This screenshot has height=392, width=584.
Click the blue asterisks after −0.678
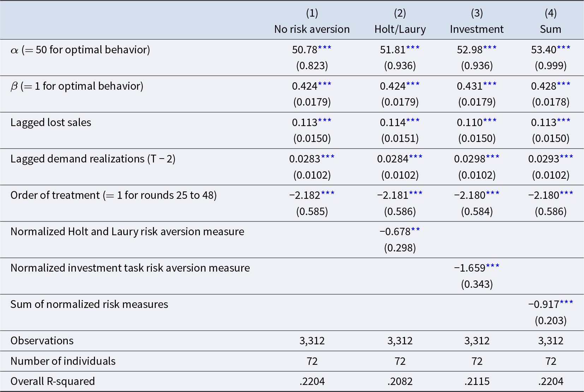coord(416,230)
